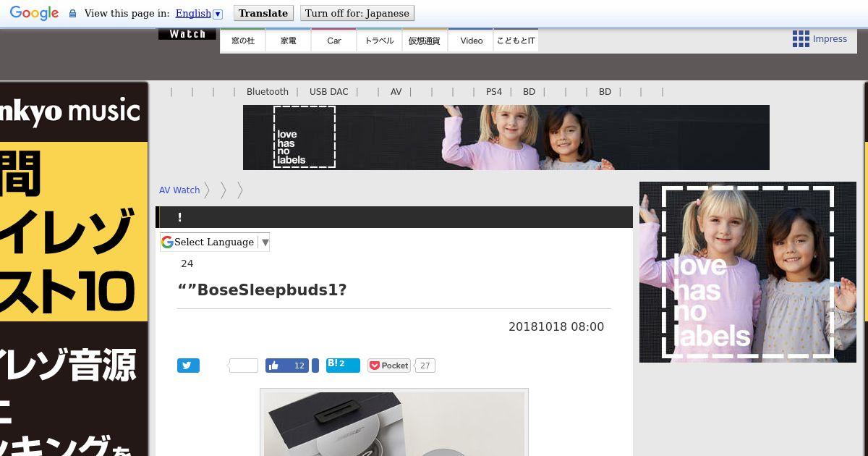The image size is (868, 456).
Task: Open the USB DAC category link
Action: coord(328,92)
